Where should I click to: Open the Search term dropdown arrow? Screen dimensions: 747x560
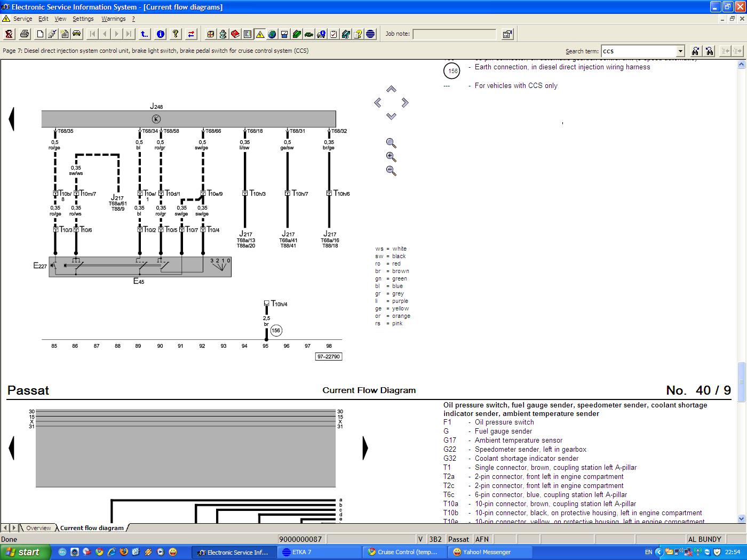coord(680,51)
